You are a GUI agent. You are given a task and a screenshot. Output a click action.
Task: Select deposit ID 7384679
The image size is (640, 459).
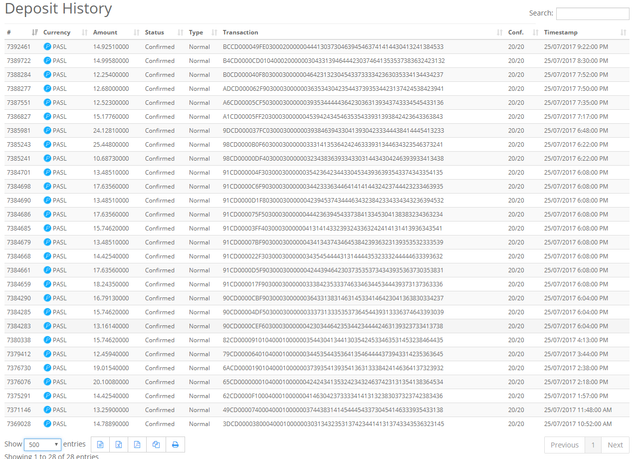[19, 242]
